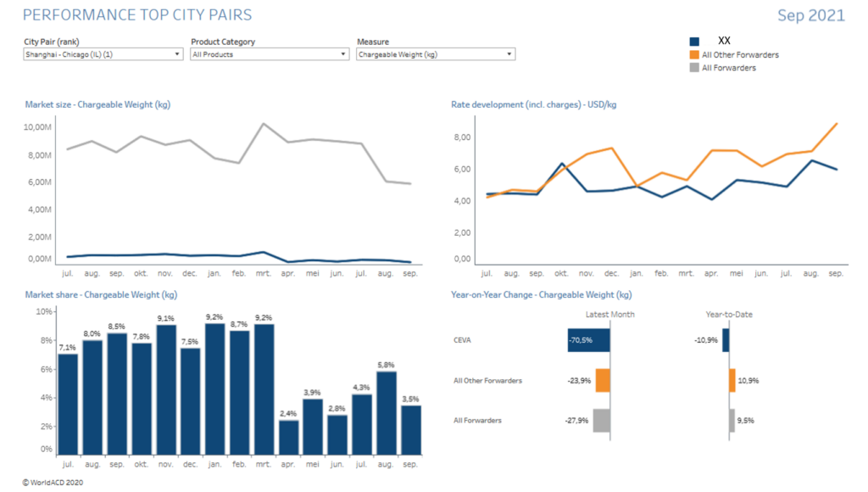868x492 pixels.
Task: Select the CEVA -70,5% Latest Month bar
Action: 588,340
